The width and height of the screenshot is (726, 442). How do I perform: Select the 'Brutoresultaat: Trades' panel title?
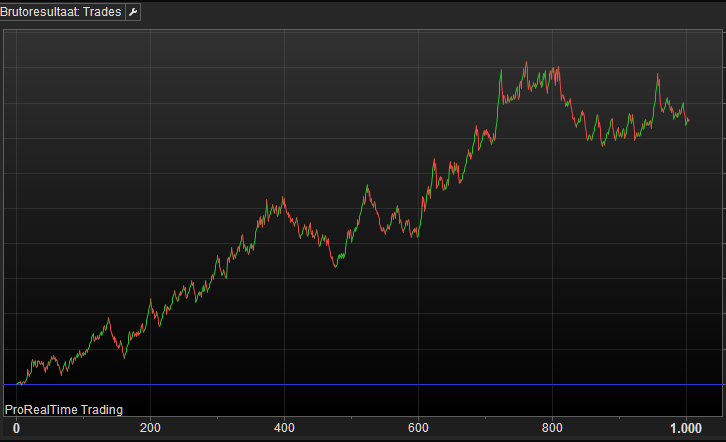61,12
